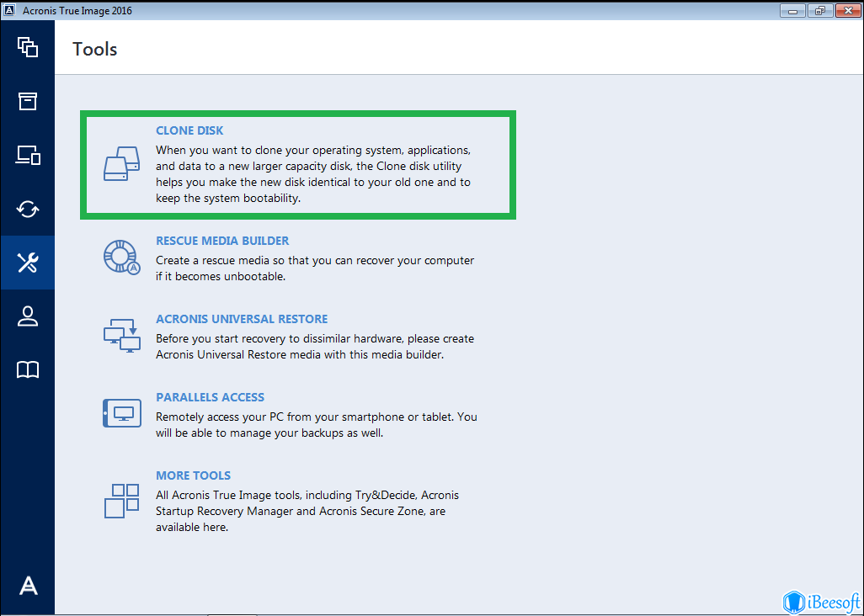Click the Acronis app icon in the title bar
This screenshot has width=864, height=616.
[9, 10]
